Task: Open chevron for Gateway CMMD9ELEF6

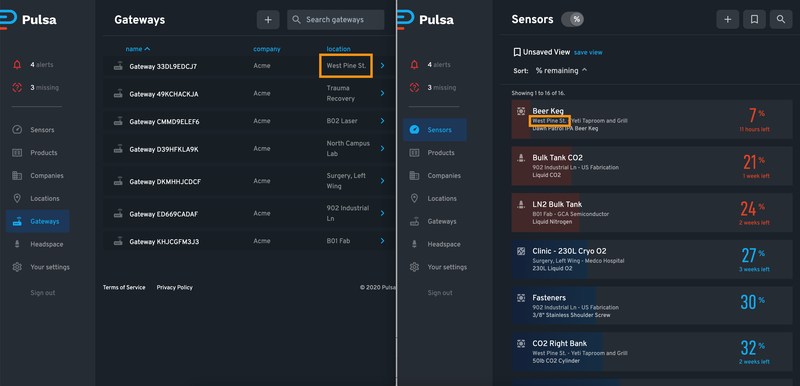Action: click(383, 121)
